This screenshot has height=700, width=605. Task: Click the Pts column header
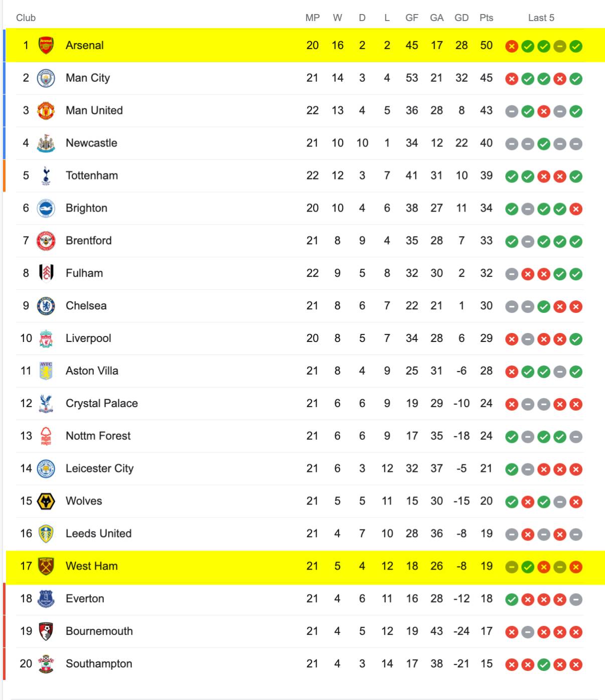(x=486, y=18)
